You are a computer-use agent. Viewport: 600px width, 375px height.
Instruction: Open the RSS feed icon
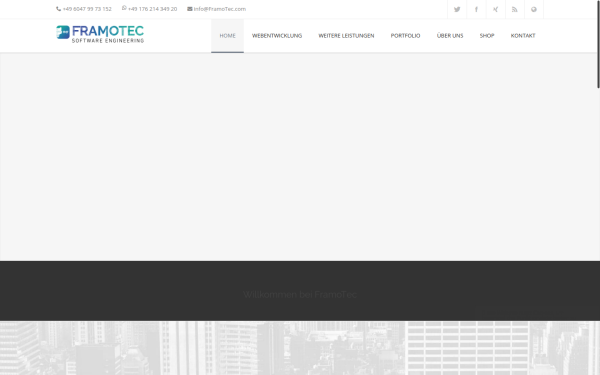(x=514, y=9)
